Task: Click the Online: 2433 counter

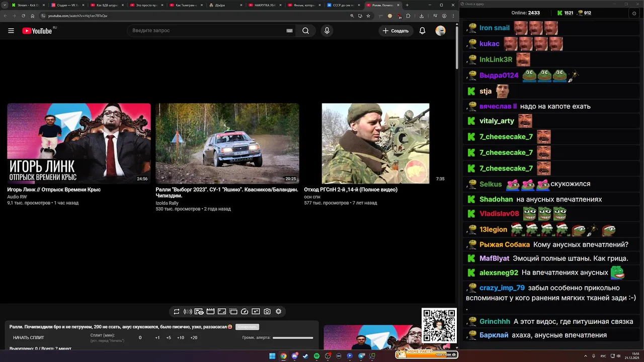Action: tap(526, 13)
